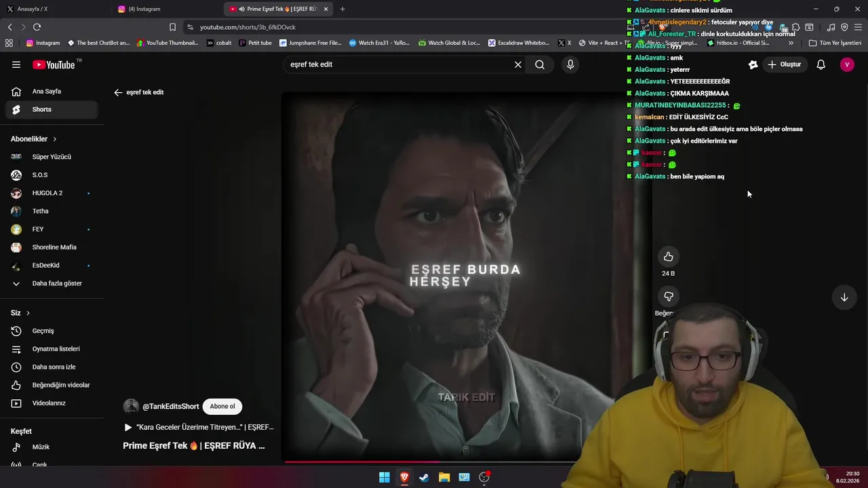This screenshot has width=868, height=488.
Task: Open File Explorer from the taskbar
Action: coord(444,477)
